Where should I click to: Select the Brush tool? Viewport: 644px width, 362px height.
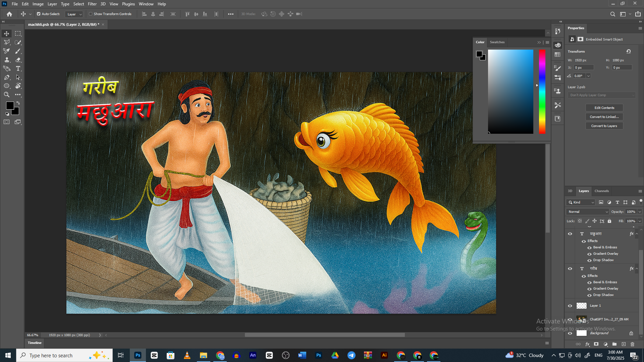coord(18,51)
